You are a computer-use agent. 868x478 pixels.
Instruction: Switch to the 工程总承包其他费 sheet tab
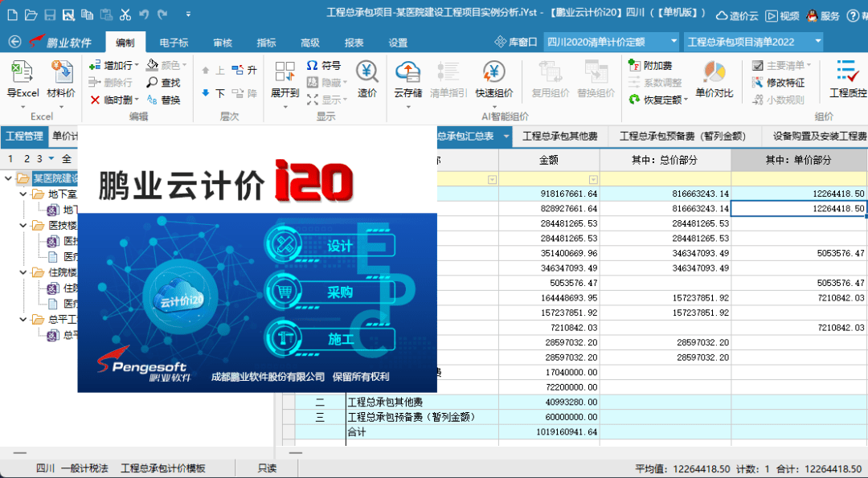coord(559,137)
